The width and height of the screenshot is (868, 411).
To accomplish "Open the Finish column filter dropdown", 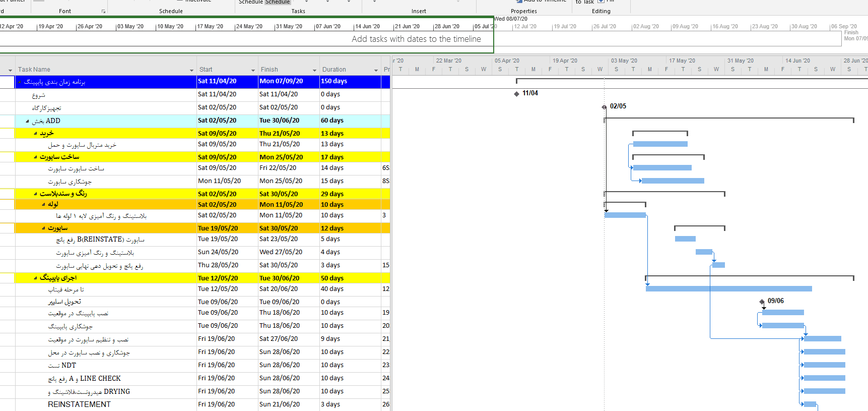I will click(x=314, y=70).
